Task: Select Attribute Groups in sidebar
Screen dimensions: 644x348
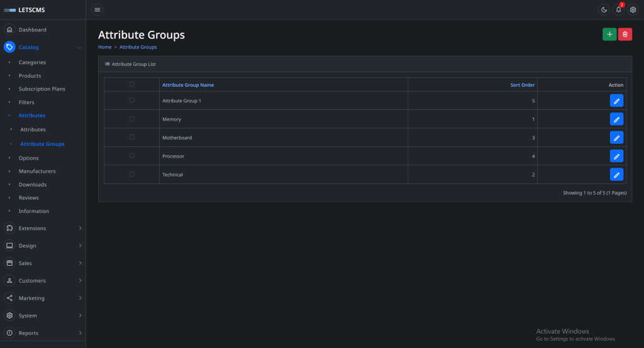Action: click(42, 144)
